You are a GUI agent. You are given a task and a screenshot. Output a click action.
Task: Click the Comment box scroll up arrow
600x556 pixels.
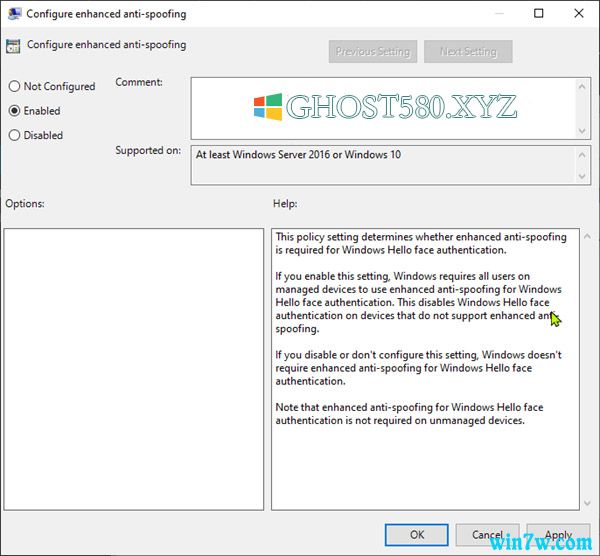point(582,87)
